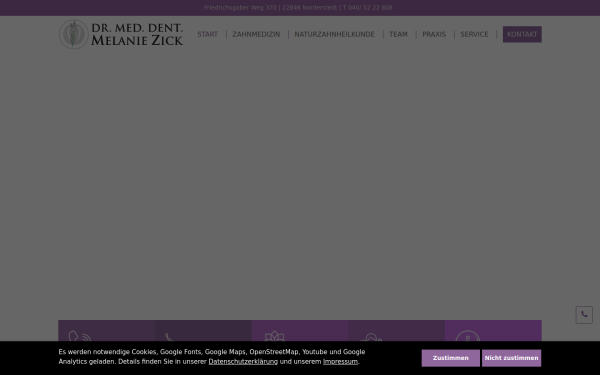
Task: Open the Impressum link
Action: tap(340, 362)
